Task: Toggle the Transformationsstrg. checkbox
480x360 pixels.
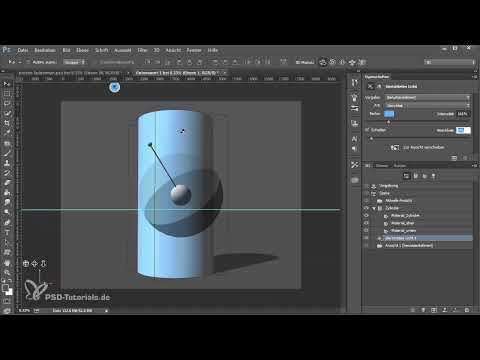Action: pyautogui.click(x=96, y=62)
